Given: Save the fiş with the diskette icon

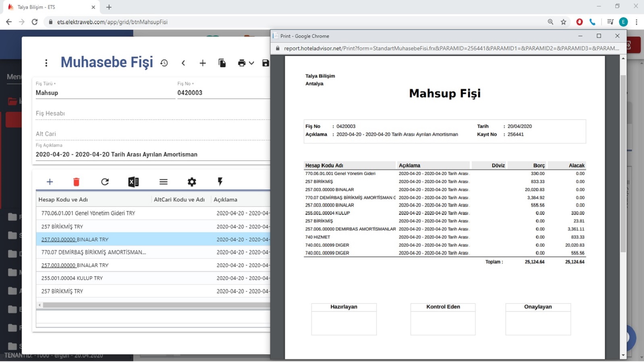Looking at the screenshot, I should [265, 63].
